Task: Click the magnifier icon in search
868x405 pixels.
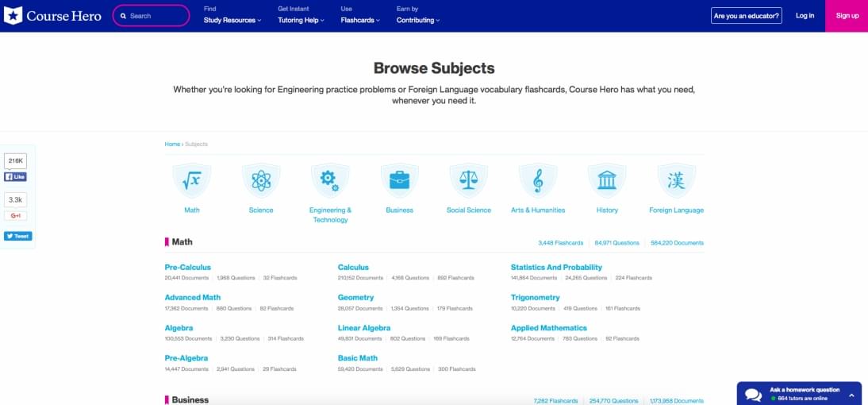Action: tap(124, 16)
